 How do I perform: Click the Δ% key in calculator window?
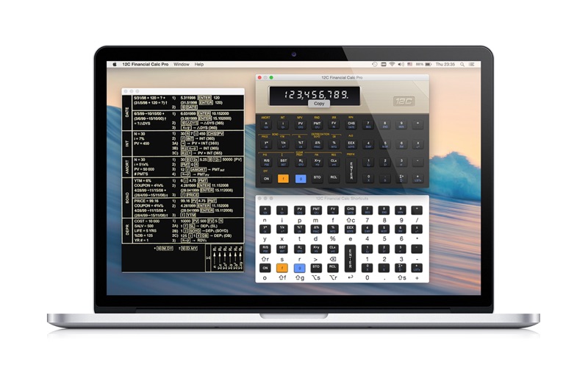pos(317,144)
